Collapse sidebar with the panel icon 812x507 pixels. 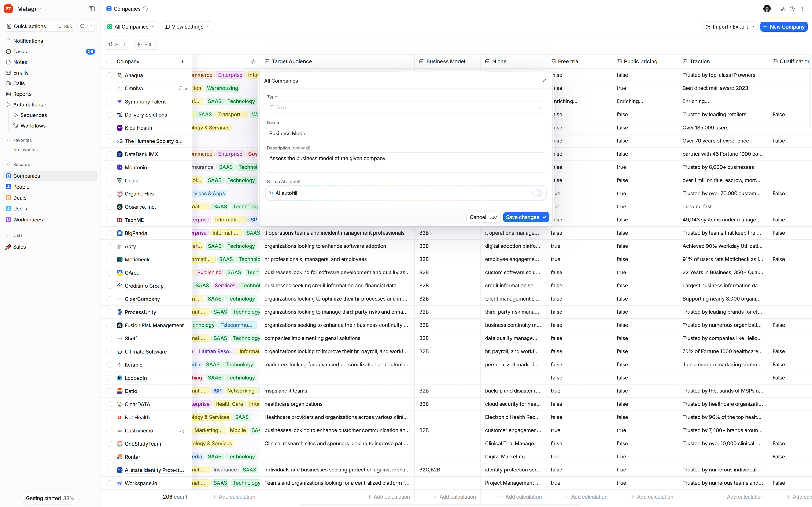pyautogui.click(x=92, y=9)
